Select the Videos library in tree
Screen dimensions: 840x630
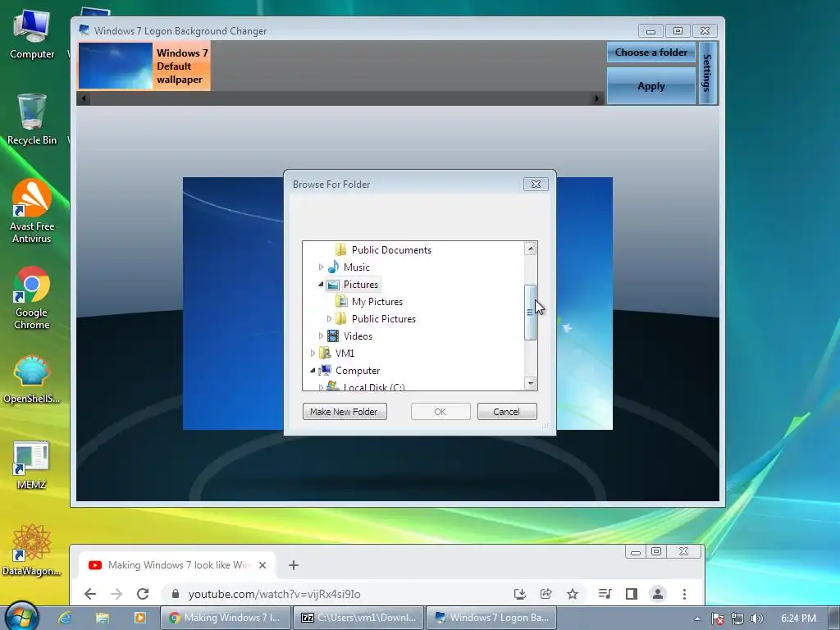pos(349,336)
